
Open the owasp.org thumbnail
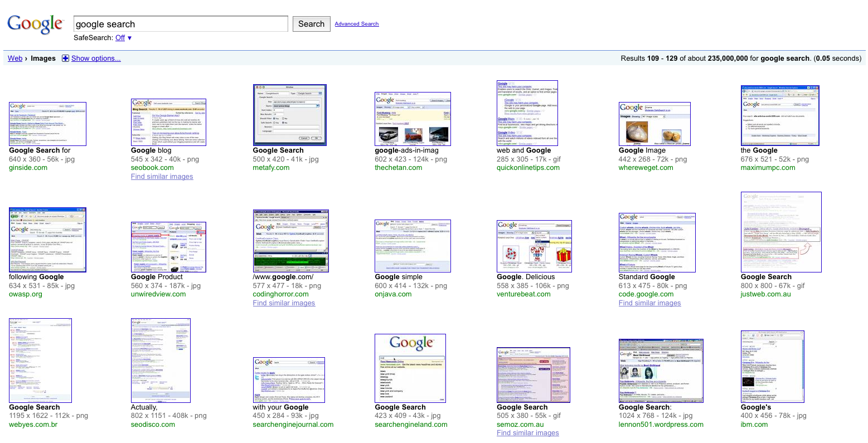[48, 240]
